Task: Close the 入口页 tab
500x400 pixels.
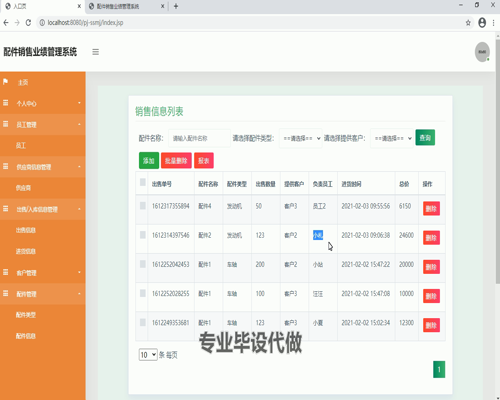Action: [x=79, y=6]
